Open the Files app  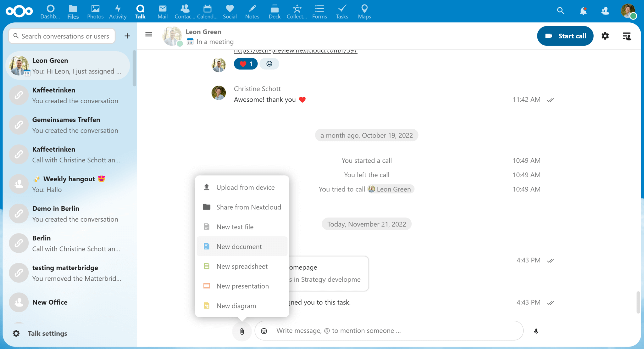pyautogui.click(x=73, y=12)
